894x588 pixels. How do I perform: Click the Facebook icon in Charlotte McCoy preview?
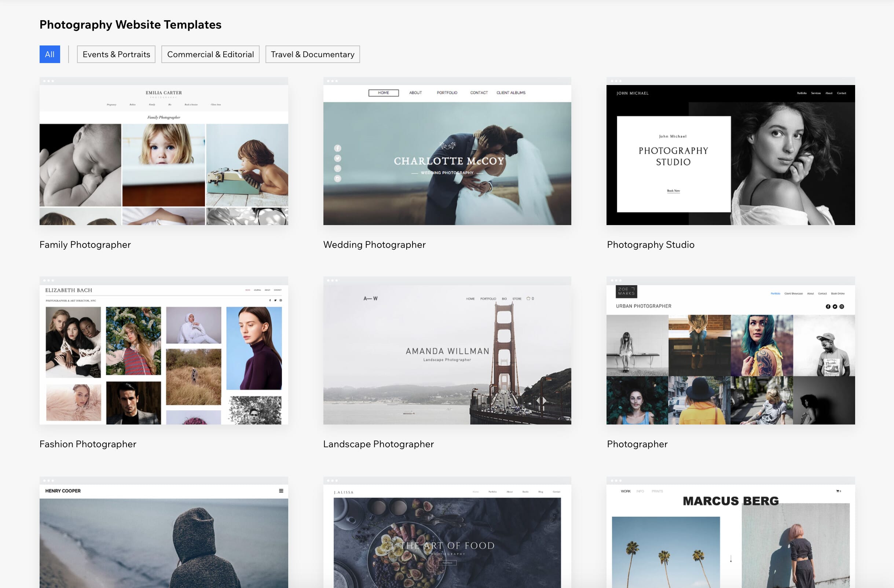[x=338, y=148]
